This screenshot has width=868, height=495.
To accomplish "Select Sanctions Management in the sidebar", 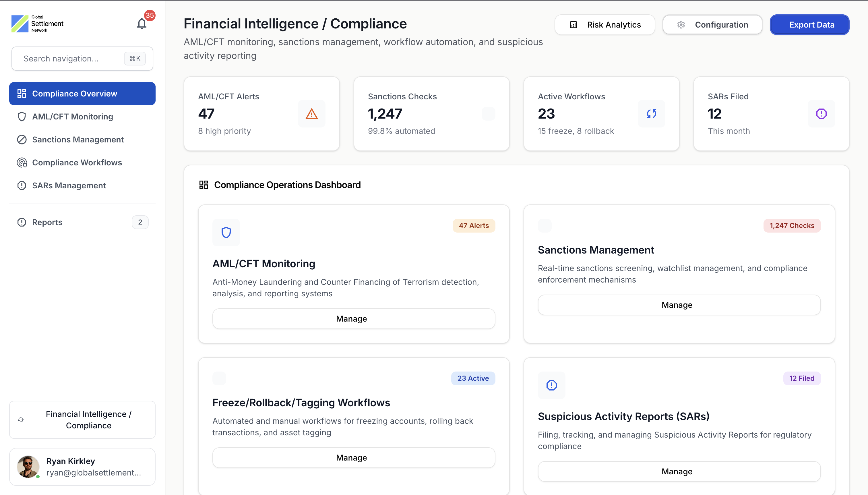I will click(x=77, y=139).
